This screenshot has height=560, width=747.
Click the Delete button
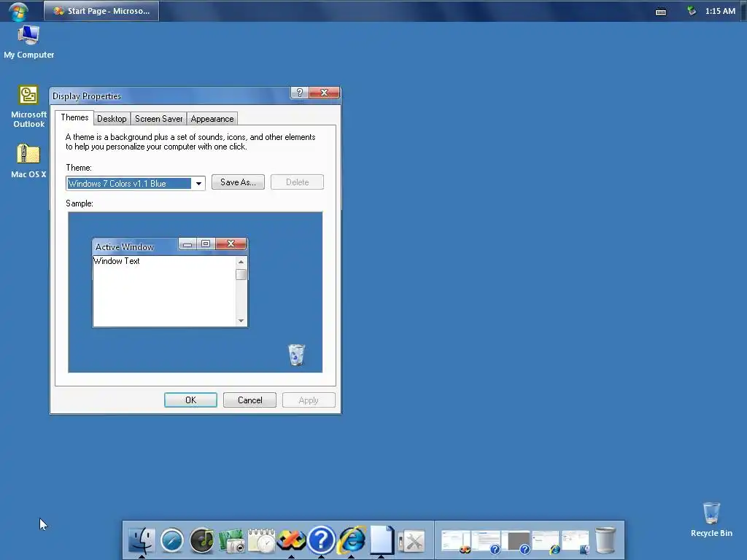pyautogui.click(x=298, y=182)
